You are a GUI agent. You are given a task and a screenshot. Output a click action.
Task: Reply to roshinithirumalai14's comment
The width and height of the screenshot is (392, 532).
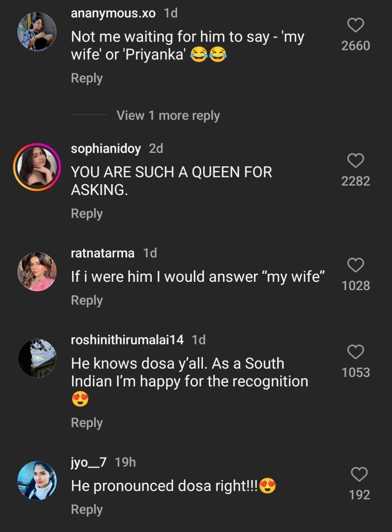[86, 422]
